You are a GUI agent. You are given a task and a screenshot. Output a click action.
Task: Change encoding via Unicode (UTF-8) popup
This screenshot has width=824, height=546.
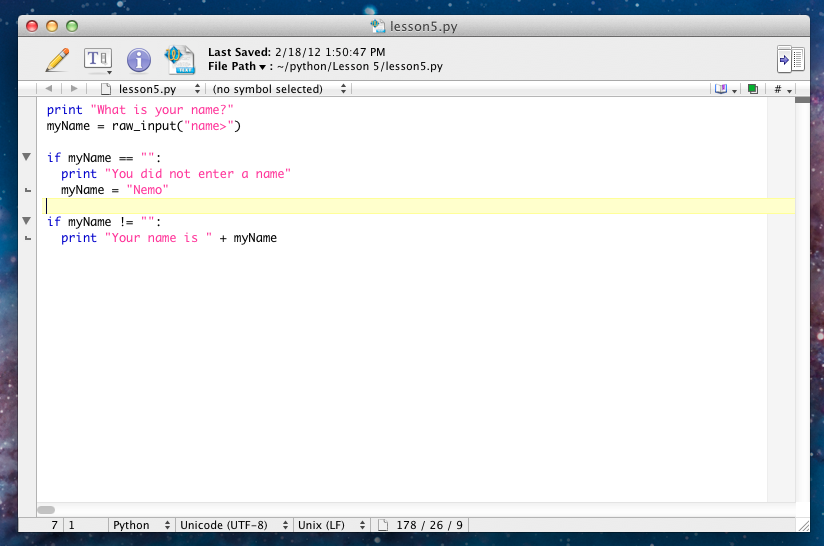tap(234, 525)
